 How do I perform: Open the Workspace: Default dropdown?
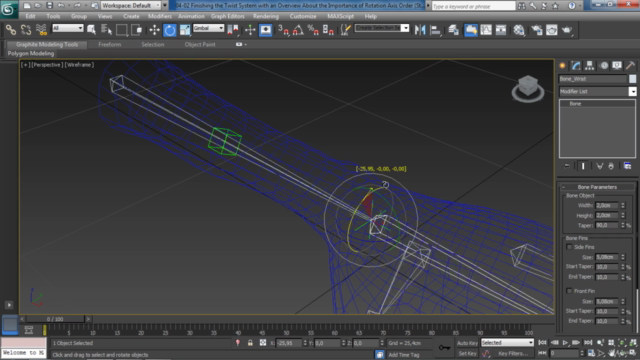click(131, 5)
